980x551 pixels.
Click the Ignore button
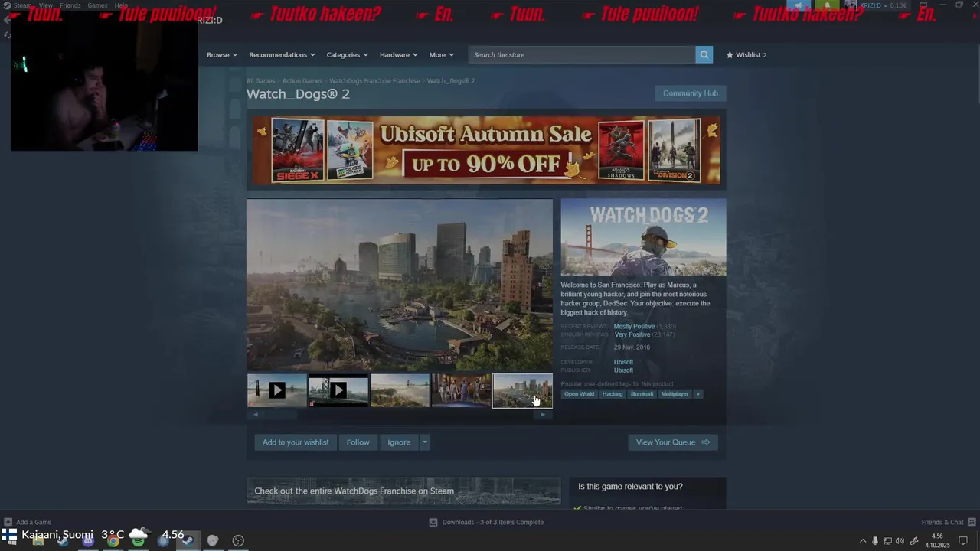point(399,442)
